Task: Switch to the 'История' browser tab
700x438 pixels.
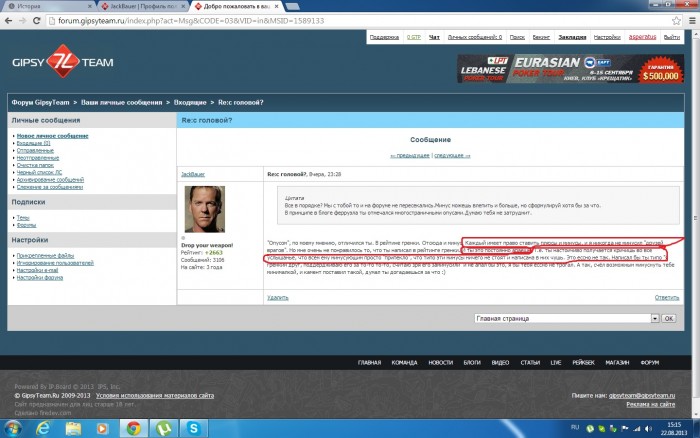Action: pos(47,6)
